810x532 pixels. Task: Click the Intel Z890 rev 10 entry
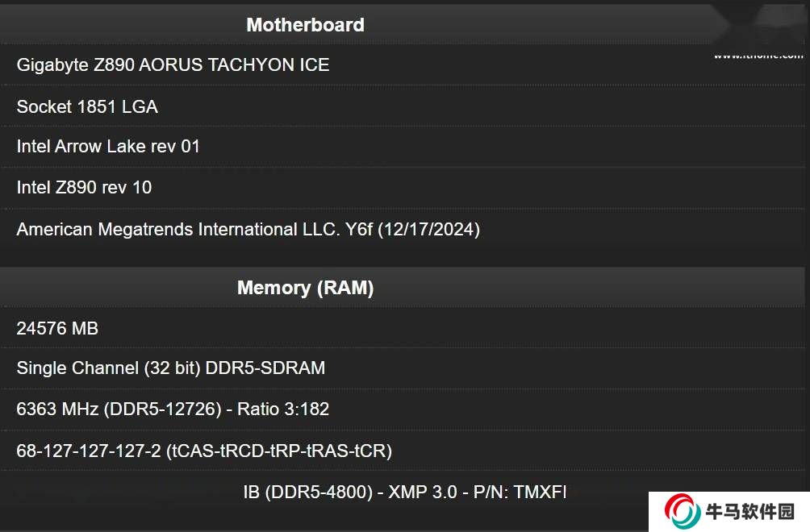click(84, 188)
